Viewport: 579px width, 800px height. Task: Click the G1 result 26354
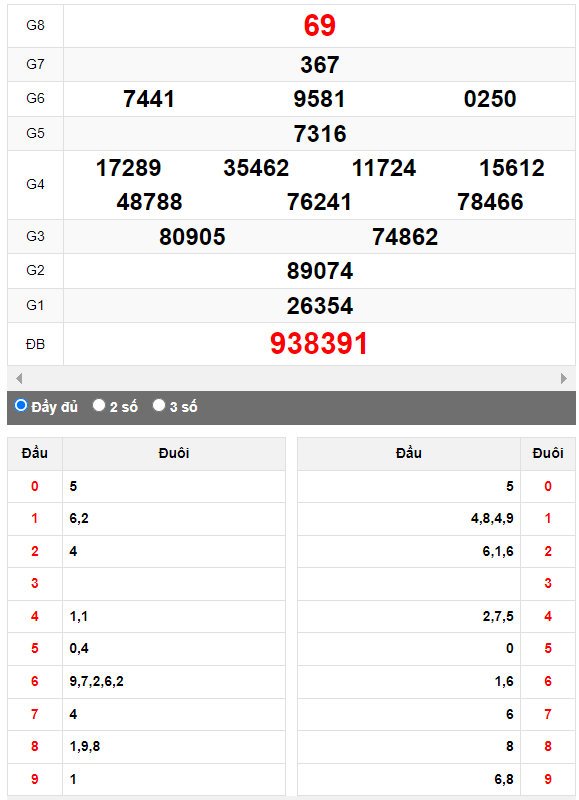tap(319, 306)
